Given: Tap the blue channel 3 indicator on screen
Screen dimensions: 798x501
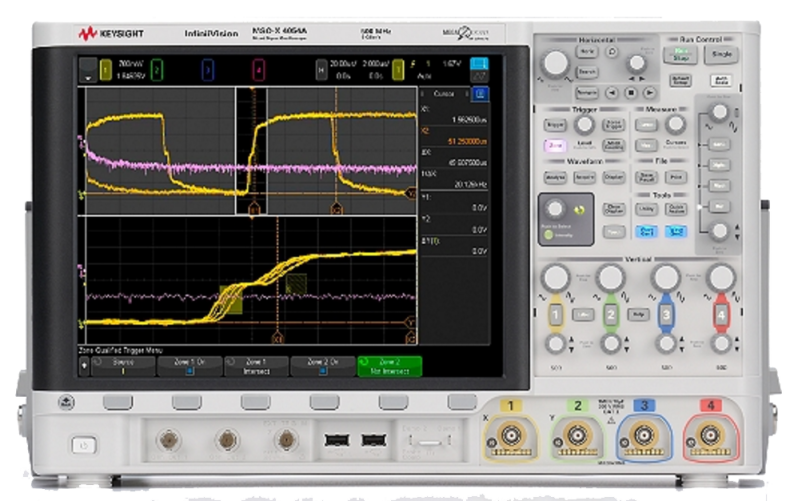Looking at the screenshot, I should (x=208, y=70).
